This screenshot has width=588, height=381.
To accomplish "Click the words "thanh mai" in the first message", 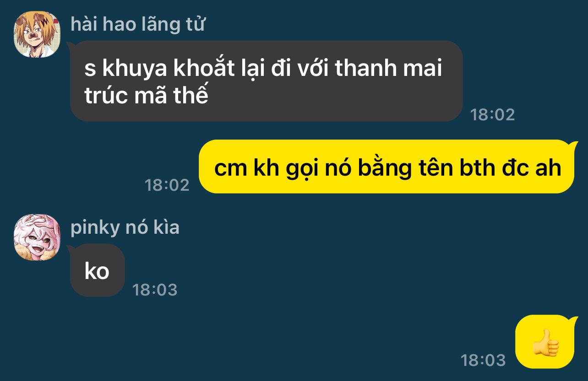I will pos(388,69).
